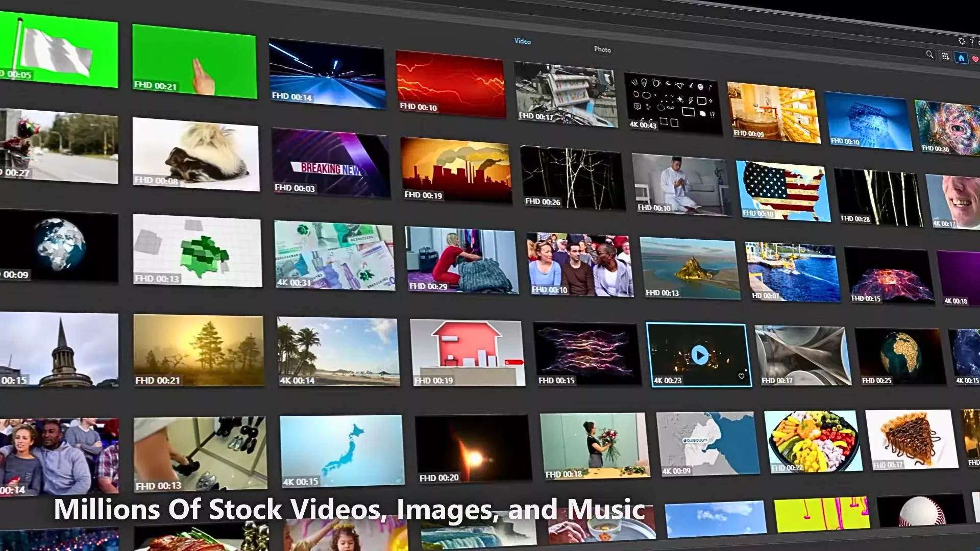Select the green screen waving flag clip
Image resolution: width=980 pixels, height=551 pixels.
click(x=59, y=49)
